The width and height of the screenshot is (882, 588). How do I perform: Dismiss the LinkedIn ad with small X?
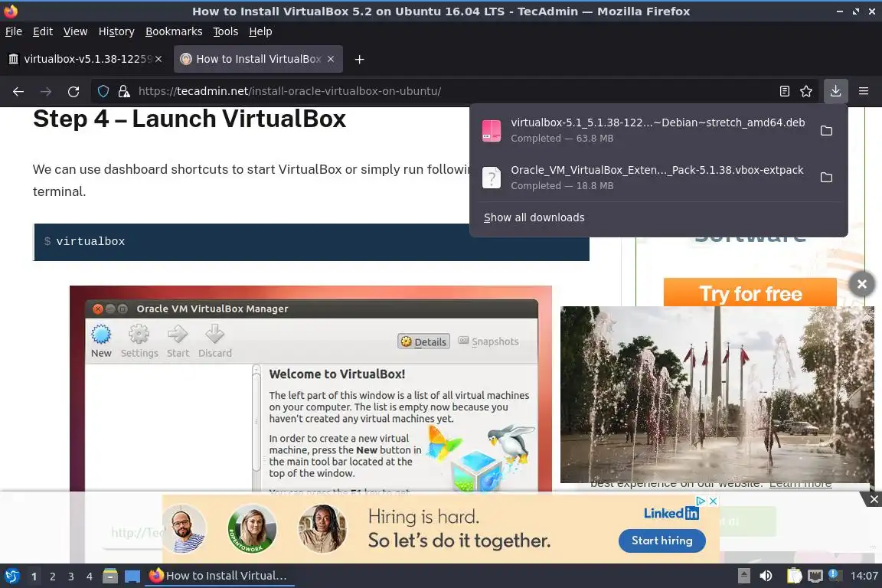(x=713, y=501)
